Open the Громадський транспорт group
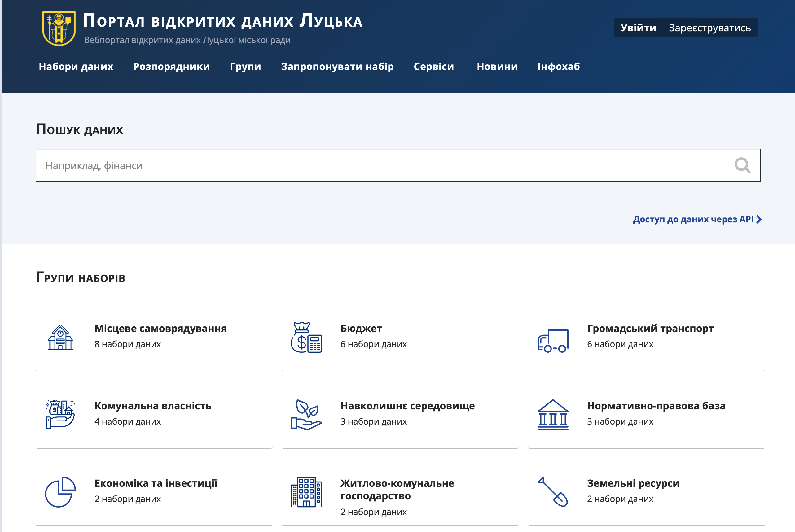 [650, 329]
